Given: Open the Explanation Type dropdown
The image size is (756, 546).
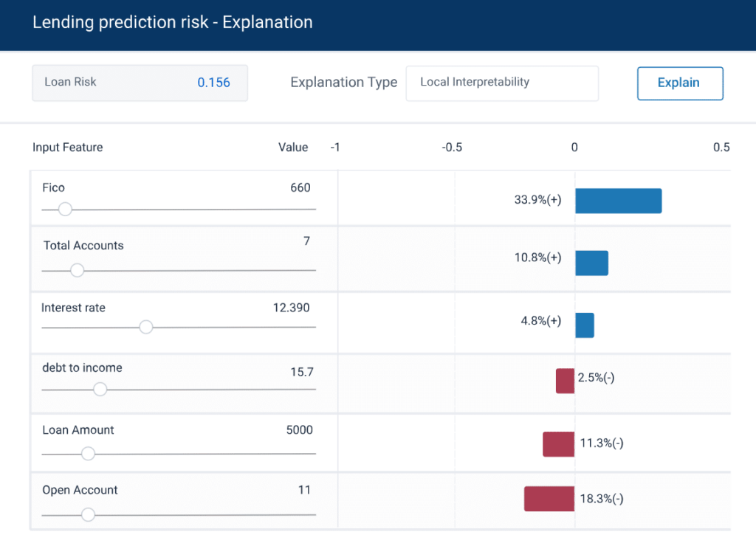Looking at the screenshot, I should pos(502,83).
